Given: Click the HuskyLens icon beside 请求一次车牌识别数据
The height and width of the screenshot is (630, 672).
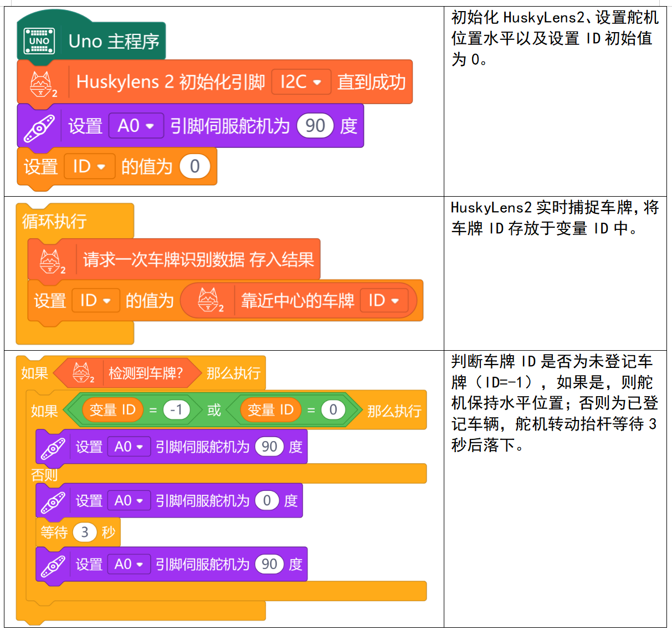Looking at the screenshot, I should click(52, 261).
